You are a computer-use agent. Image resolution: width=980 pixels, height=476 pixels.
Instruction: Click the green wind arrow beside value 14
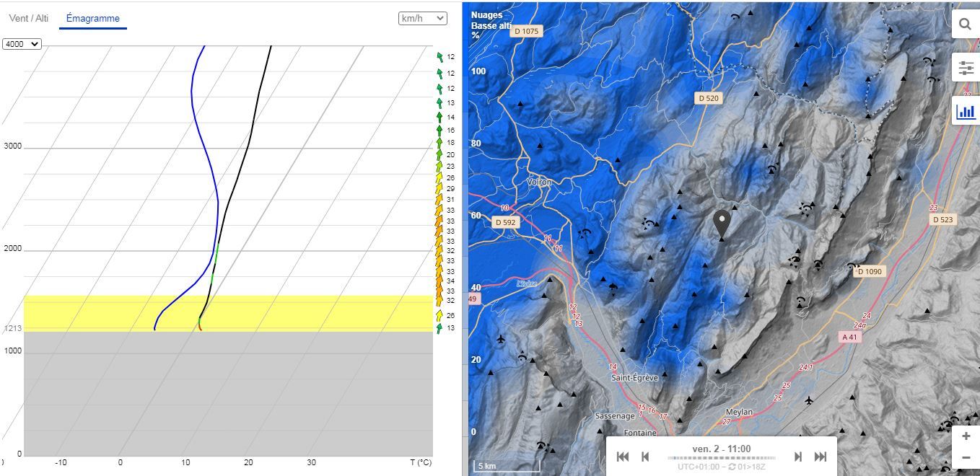coord(439,117)
